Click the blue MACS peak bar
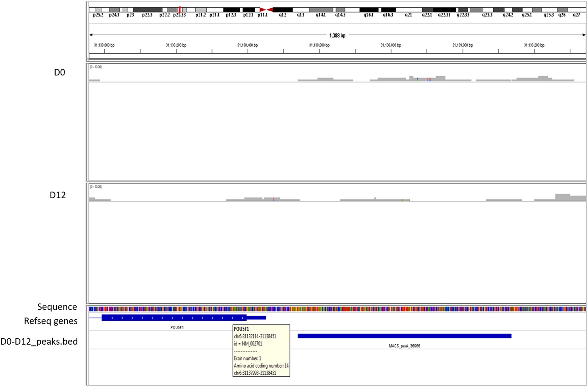 404,336
